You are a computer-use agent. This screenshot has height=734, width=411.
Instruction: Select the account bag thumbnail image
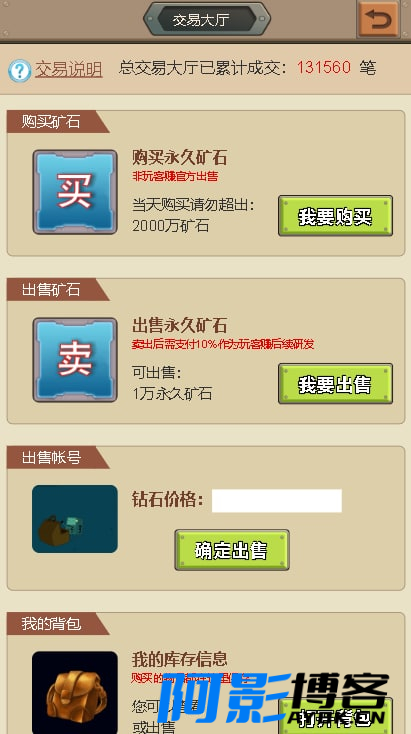(x=75, y=519)
